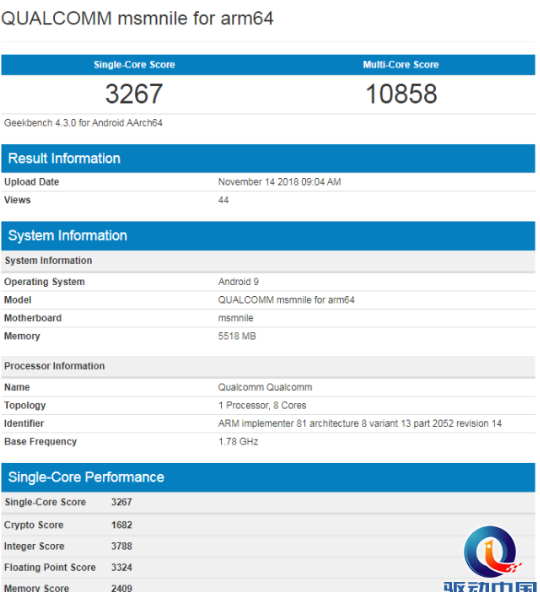Select the Android 9 value

tap(238, 282)
